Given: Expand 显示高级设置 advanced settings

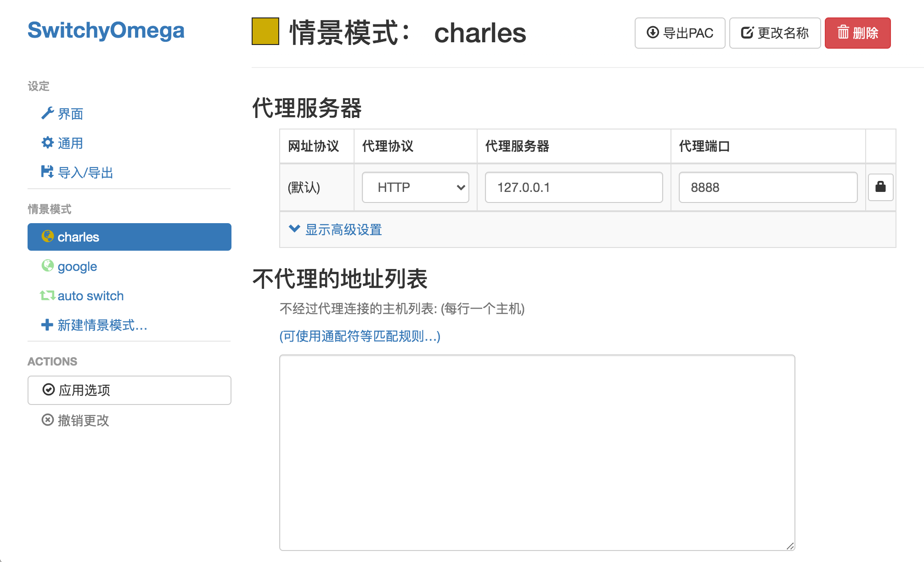Looking at the screenshot, I should tap(343, 230).
